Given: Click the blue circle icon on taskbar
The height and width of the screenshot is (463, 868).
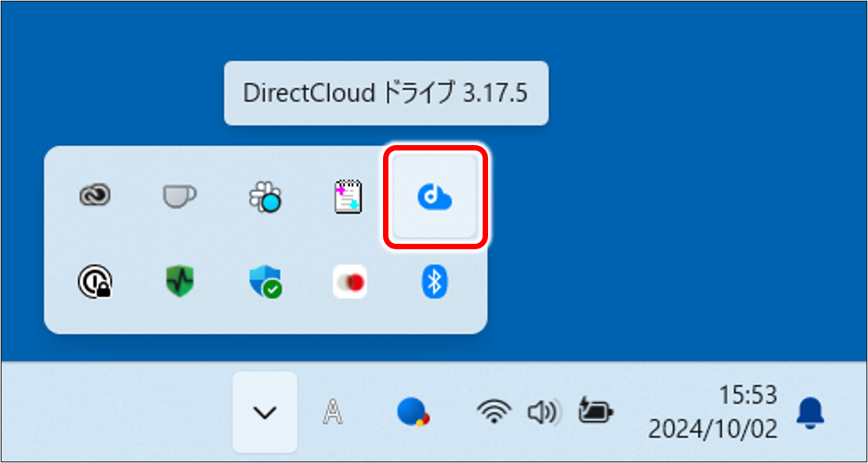Looking at the screenshot, I should point(412,413).
